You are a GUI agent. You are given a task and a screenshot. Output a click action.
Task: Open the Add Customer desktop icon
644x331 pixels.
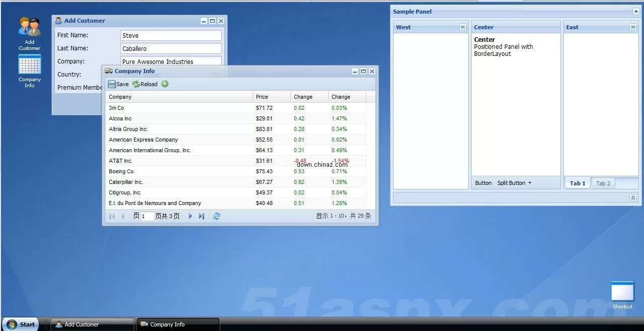tap(30, 33)
